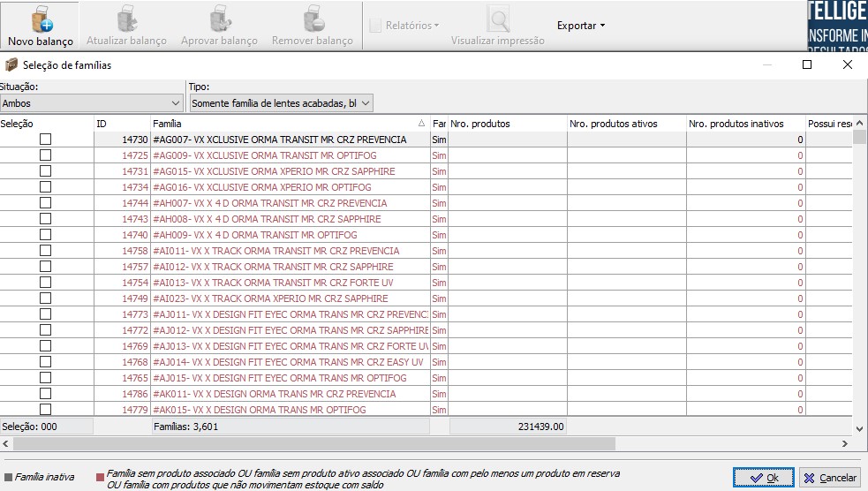This screenshot has width=868, height=491.
Task: Expand the Tipo dropdown for lens family type
Action: tap(281, 103)
